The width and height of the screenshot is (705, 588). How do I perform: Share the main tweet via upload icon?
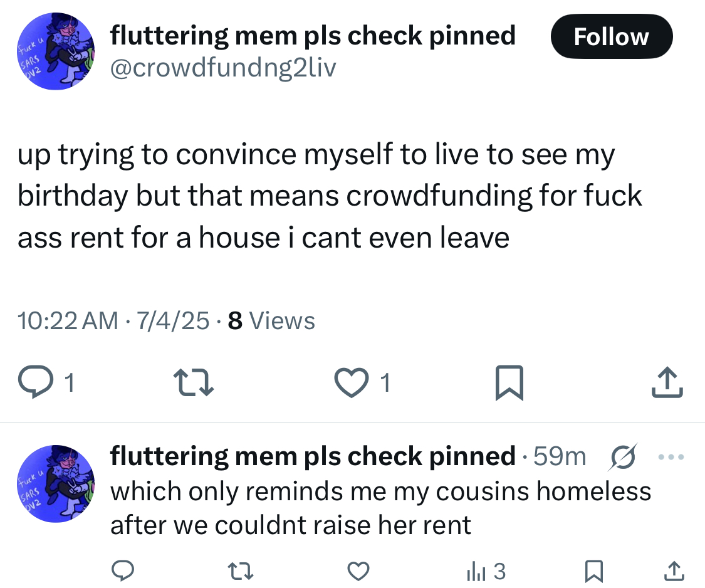pyautogui.click(x=667, y=382)
